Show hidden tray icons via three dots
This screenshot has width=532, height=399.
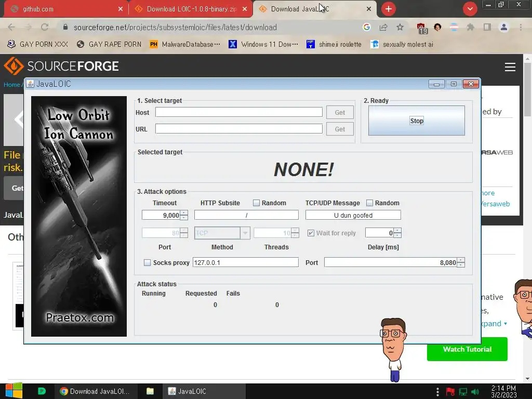click(x=437, y=392)
